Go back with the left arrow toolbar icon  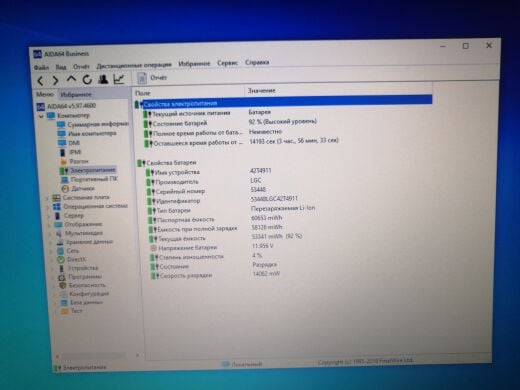tap(40, 80)
